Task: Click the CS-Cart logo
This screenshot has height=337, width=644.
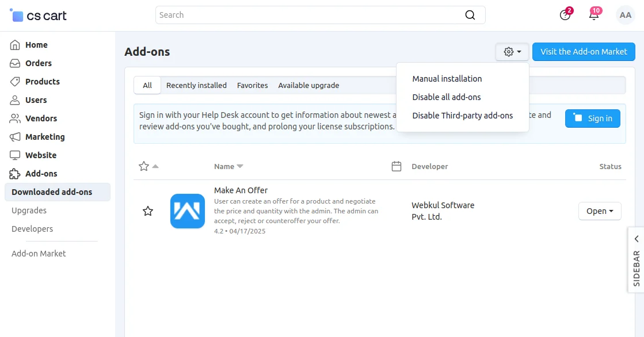Action: pos(39,16)
